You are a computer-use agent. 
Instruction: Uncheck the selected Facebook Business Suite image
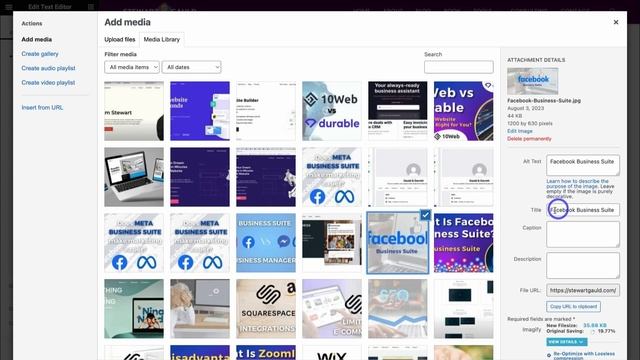[x=425, y=215]
